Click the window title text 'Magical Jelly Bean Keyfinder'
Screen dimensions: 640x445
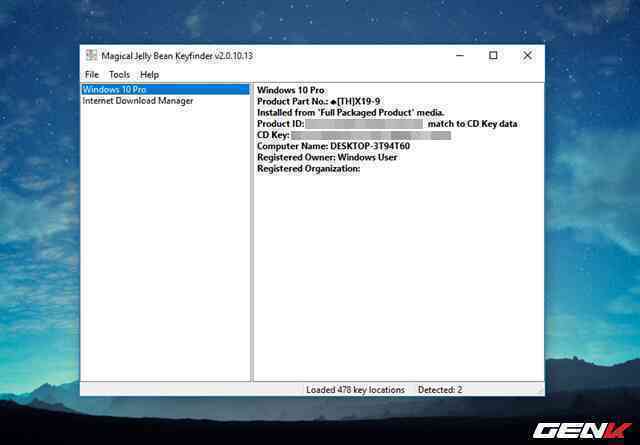157,56
